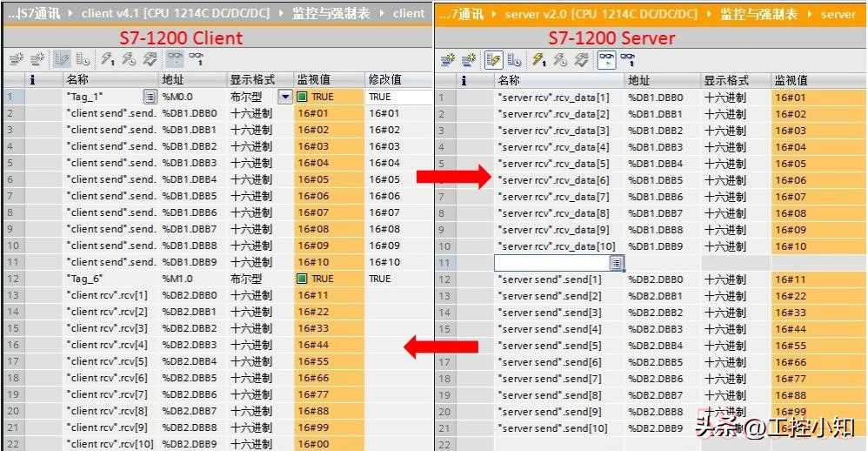The width and height of the screenshot is (868, 451).
Task: Select %M1.0 address cell
Action: (193, 279)
